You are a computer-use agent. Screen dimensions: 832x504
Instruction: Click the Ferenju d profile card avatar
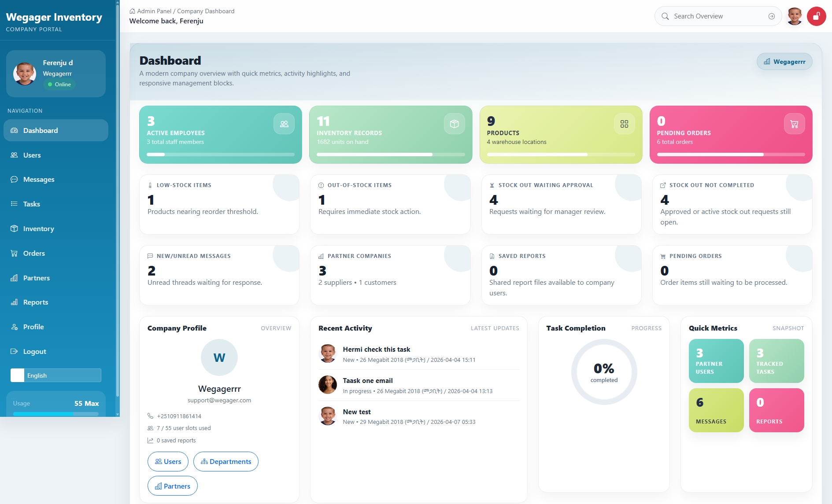[25, 74]
